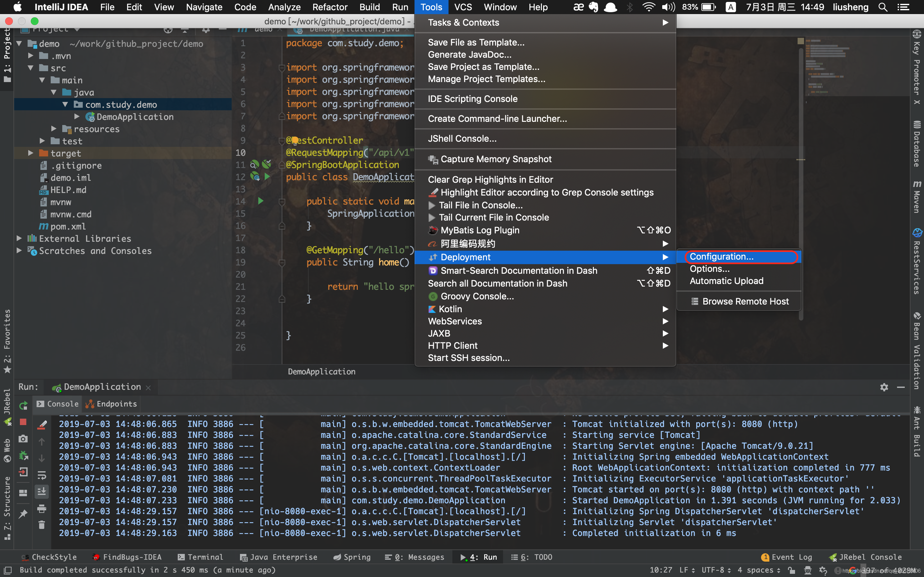Image resolution: width=924 pixels, height=577 pixels.
Task: Collapse the src folder
Action: pos(30,68)
